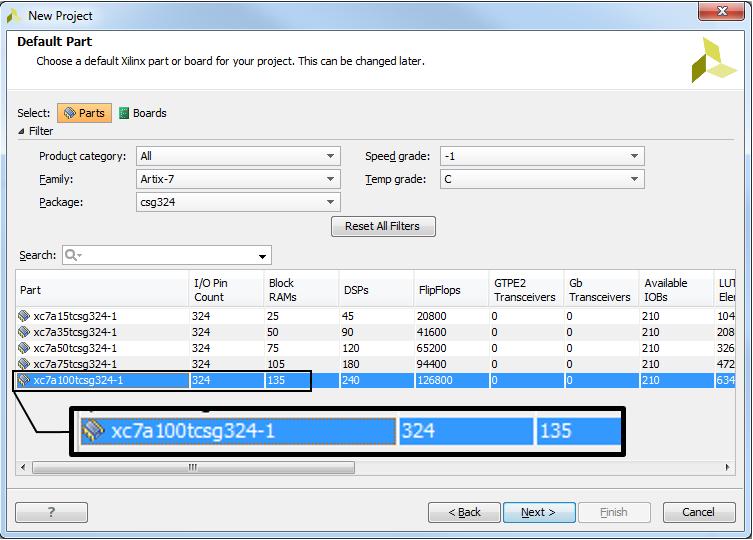Click Block RAMs value 75
This screenshot has height=540, width=753.
click(273, 348)
